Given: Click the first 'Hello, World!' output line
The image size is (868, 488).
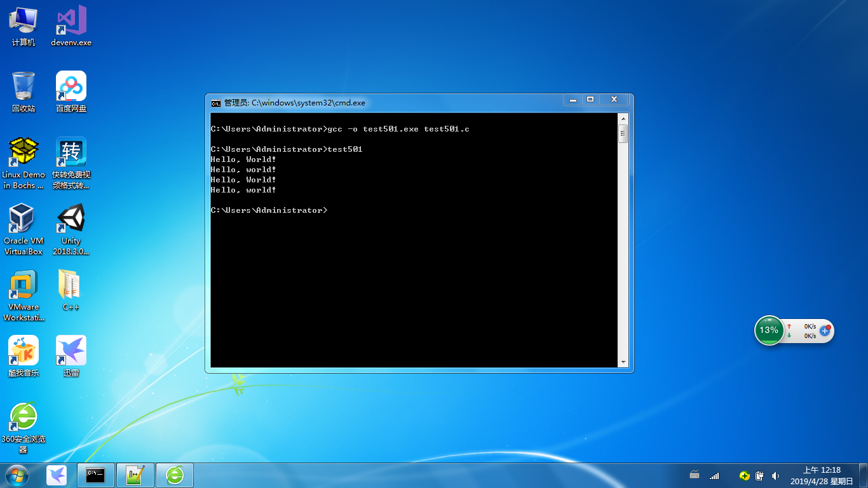Looking at the screenshot, I should [x=243, y=159].
